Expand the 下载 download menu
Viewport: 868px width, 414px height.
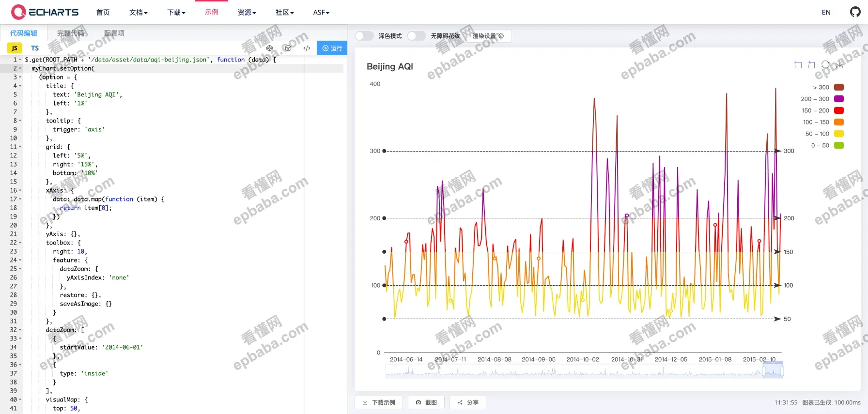tap(176, 12)
